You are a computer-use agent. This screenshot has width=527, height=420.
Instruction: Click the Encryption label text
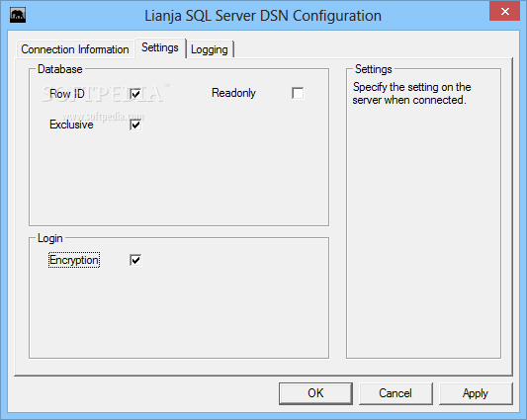click(74, 260)
